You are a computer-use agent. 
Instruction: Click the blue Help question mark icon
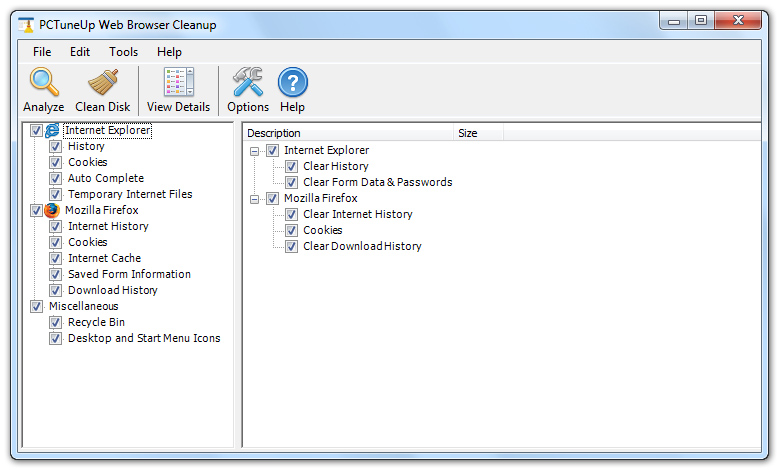point(293,82)
